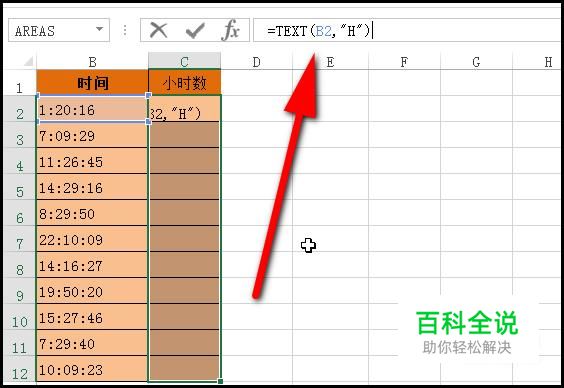This screenshot has width=564, height=388.
Task: Select column C header
Action: 185,61
